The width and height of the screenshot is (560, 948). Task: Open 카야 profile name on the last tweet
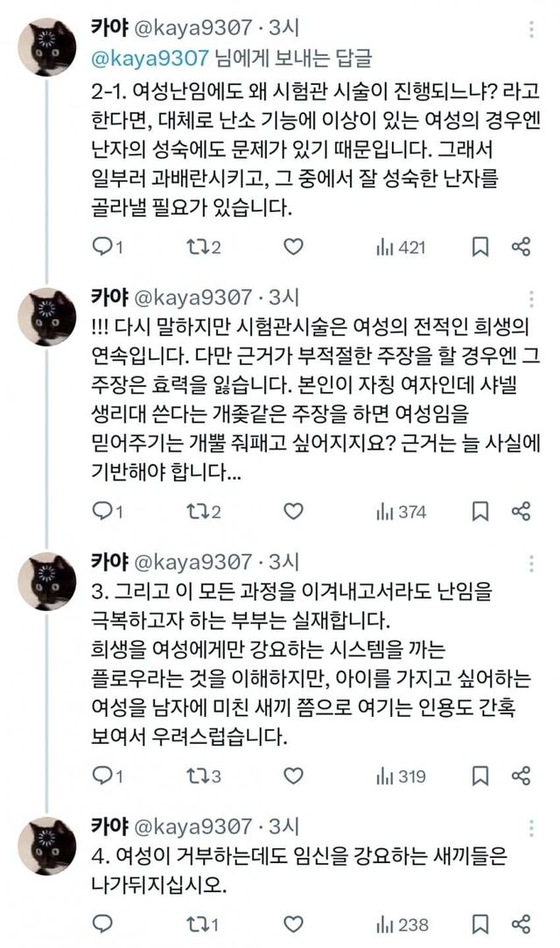tap(109, 825)
